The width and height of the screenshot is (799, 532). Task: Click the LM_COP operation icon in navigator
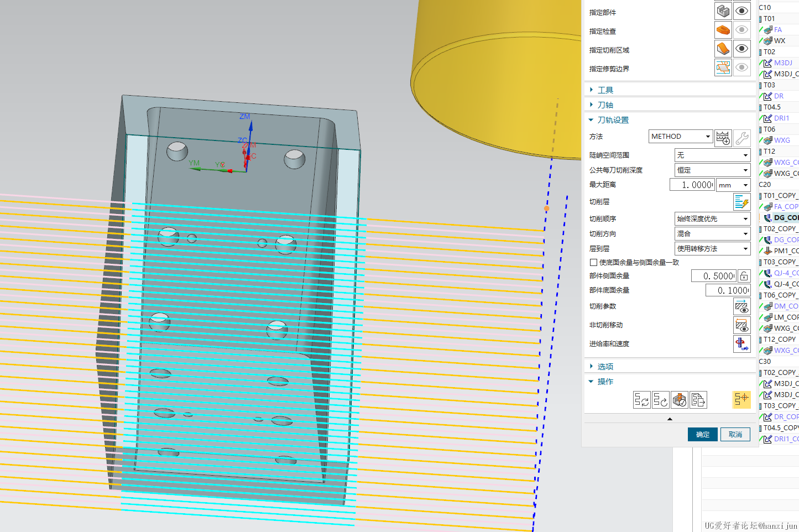click(768, 317)
